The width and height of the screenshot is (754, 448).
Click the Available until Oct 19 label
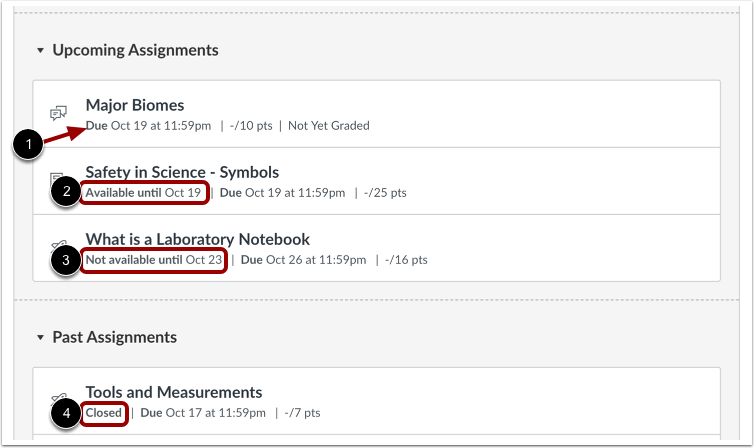click(x=144, y=192)
